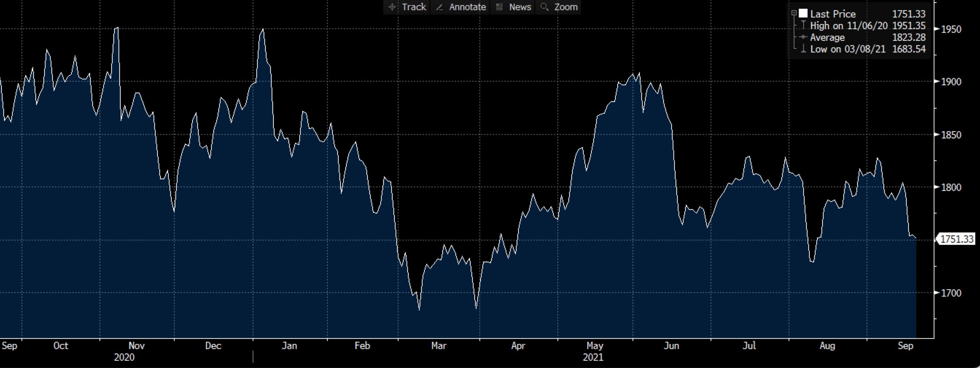Click the High marker icon in legend
Screen dimensions: 980x368
[804, 26]
